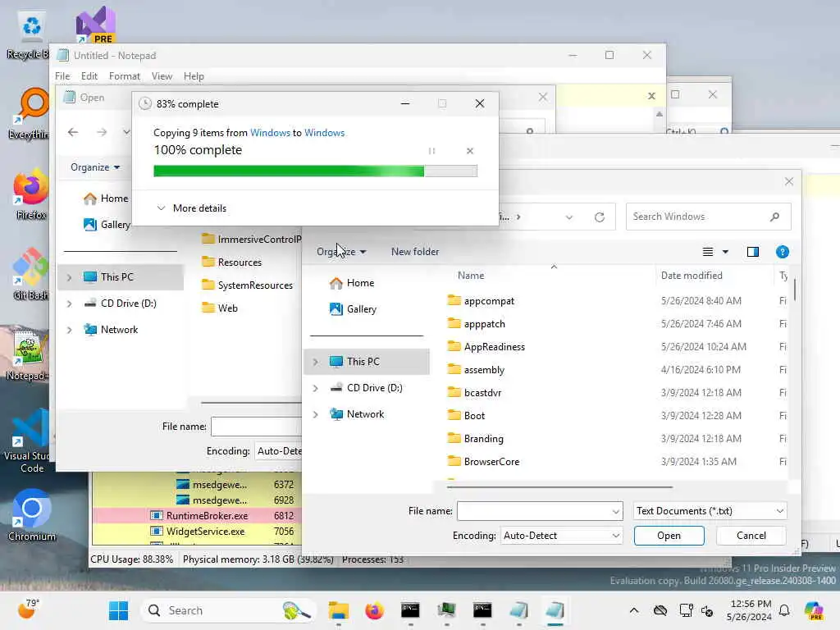Open Notepad View menu
This screenshot has height=630, width=840.
pyautogui.click(x=162, y=76)
